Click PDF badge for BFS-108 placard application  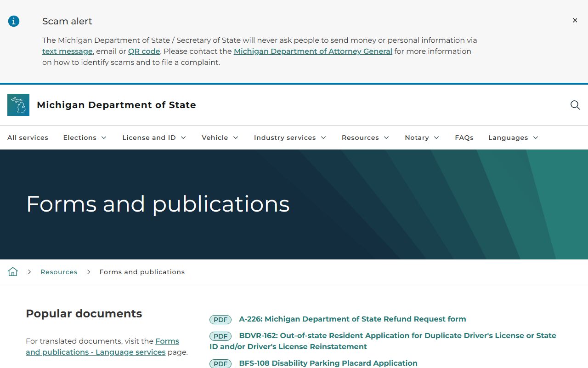point(220,364)
